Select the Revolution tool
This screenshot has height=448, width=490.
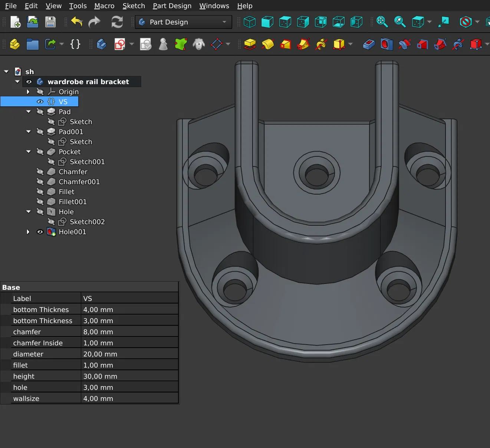(268, 44)
